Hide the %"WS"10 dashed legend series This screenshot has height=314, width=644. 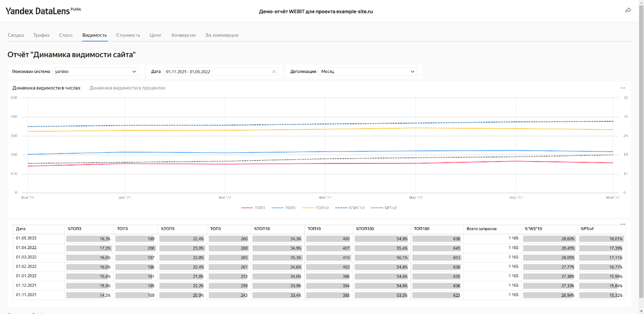(x=350, y=207)
